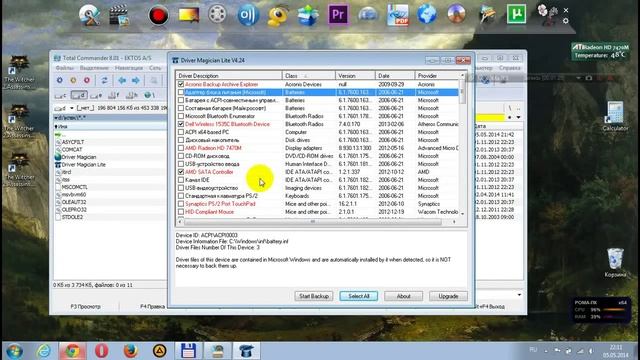Open Opera from the taskbar

[102, 351]
